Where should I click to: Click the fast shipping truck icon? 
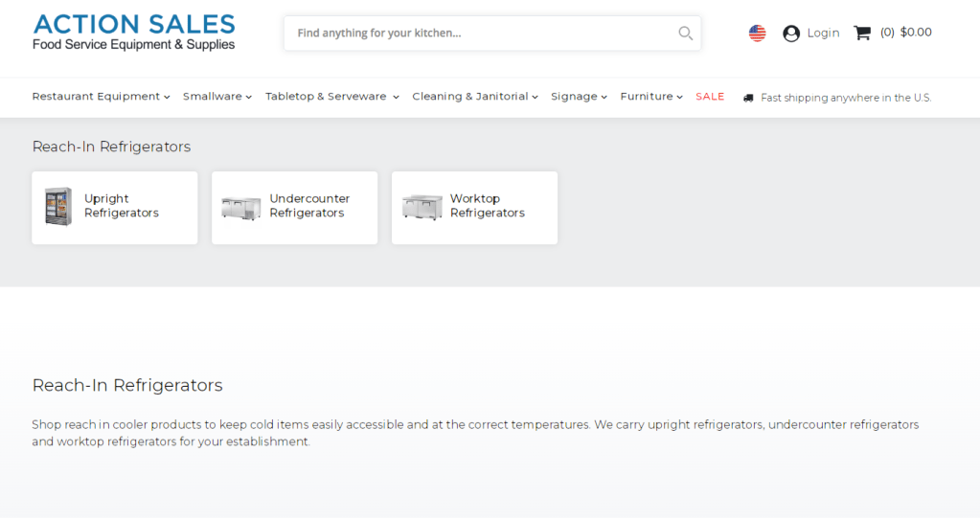748,98
